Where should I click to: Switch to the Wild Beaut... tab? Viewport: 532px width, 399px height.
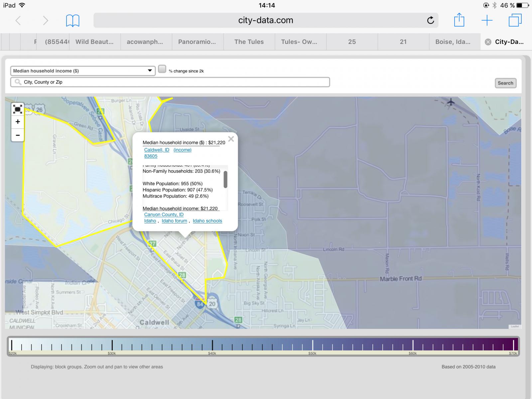(94, 42)
